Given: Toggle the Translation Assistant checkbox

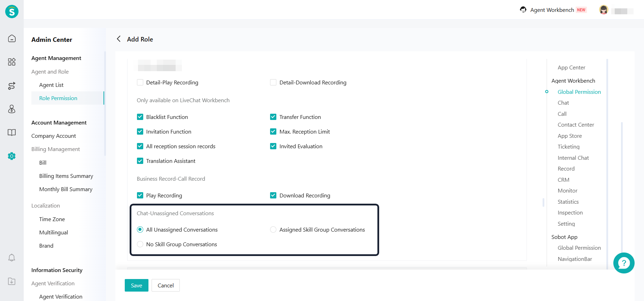Looking at the screenshot, I should (140, 161).
